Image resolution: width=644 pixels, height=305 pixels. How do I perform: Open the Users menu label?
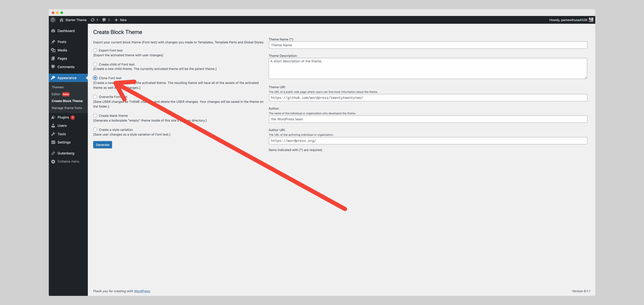point(62,126)
